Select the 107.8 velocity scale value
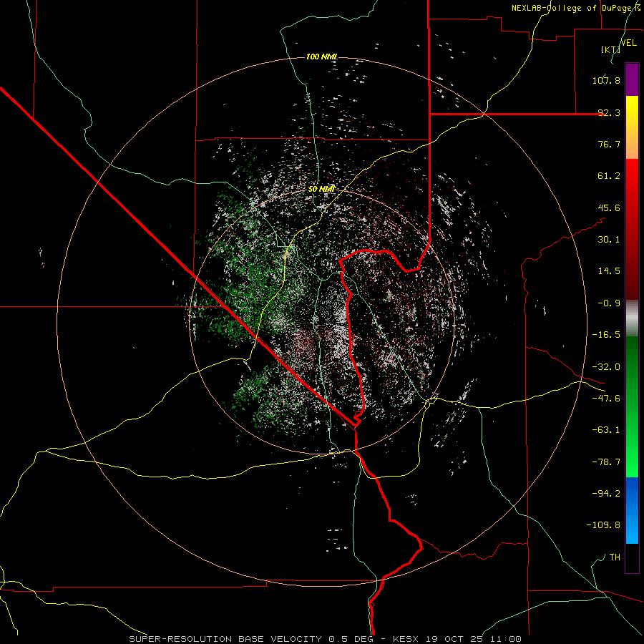This screenshot has height=644, width=644. click(606, 80)
